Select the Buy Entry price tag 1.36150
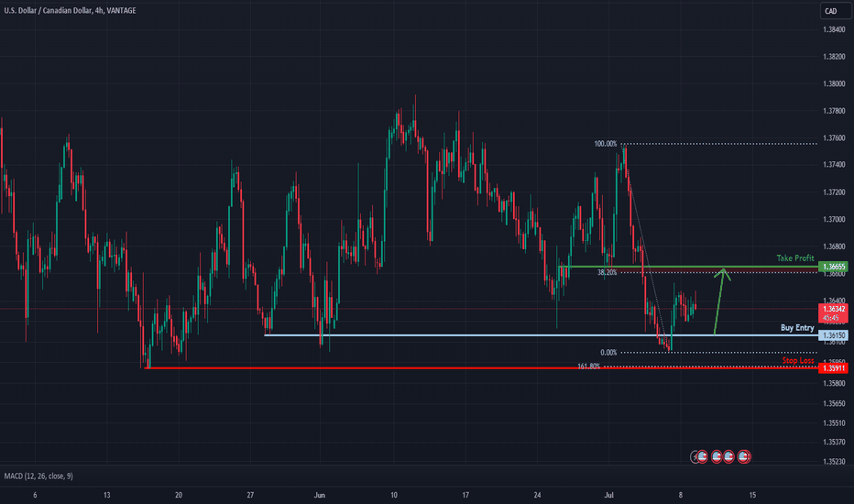 (833, 335)
